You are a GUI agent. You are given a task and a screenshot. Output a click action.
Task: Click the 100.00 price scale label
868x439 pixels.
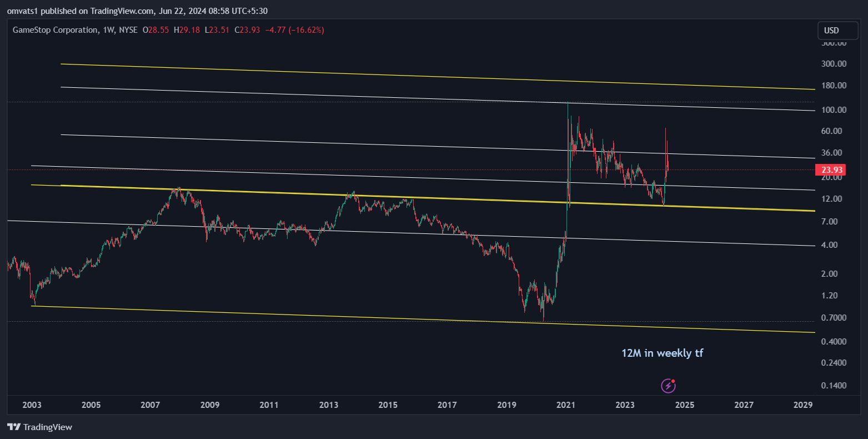[834, 110]
